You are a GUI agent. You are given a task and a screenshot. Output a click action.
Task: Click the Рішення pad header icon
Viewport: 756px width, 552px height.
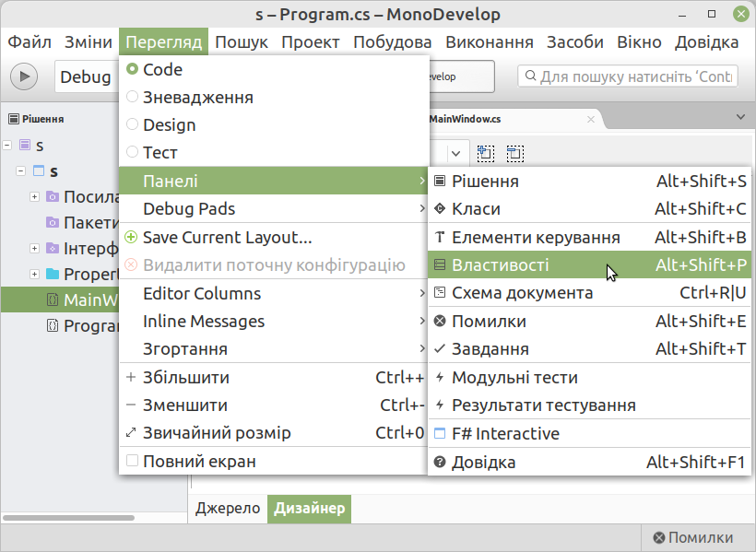point(14,119)
